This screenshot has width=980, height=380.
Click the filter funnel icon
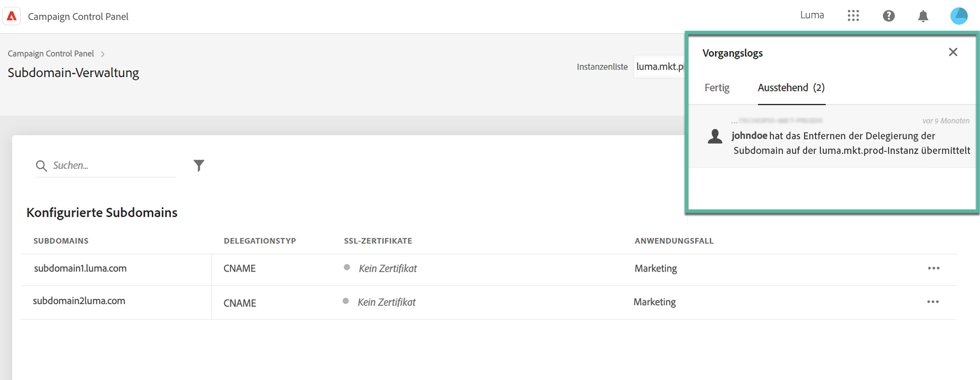pyautogui.click(x=199, y=165)
